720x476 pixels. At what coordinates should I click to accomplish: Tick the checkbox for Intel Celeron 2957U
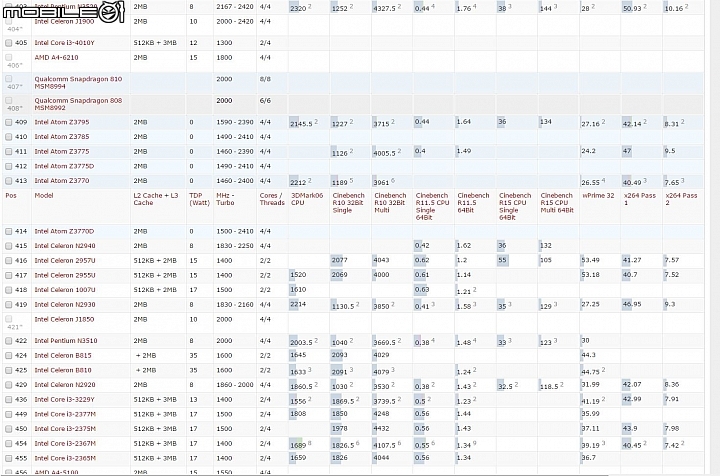point(8,261)
